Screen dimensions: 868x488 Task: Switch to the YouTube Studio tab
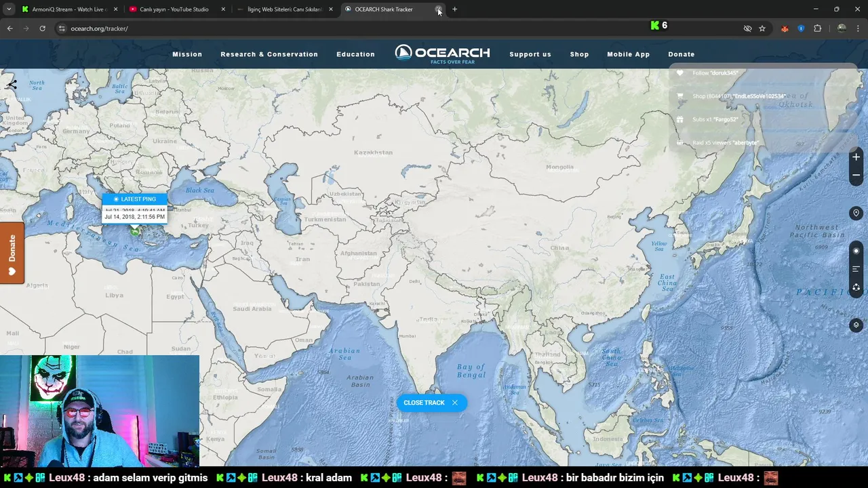click(x=174, y=9)
